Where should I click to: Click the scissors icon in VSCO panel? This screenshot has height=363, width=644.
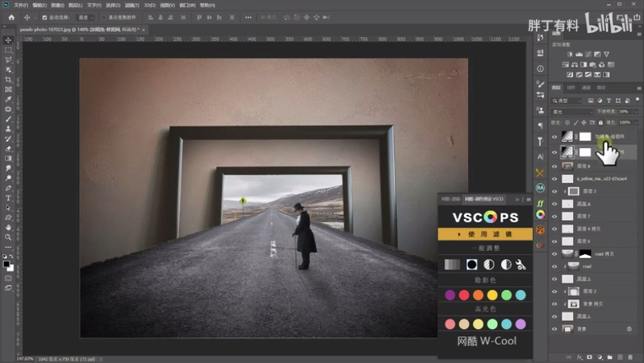pos(521,264)
